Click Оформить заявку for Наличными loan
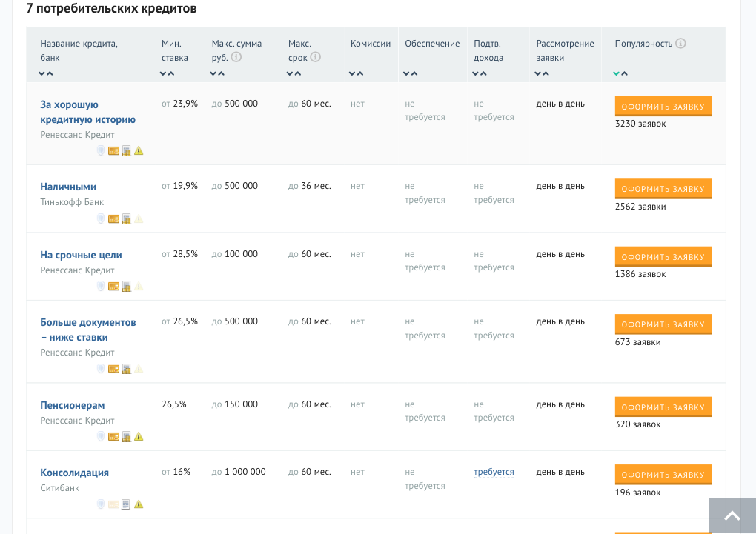Viewport: 756px width, 534px height. (x=663, y=189)
